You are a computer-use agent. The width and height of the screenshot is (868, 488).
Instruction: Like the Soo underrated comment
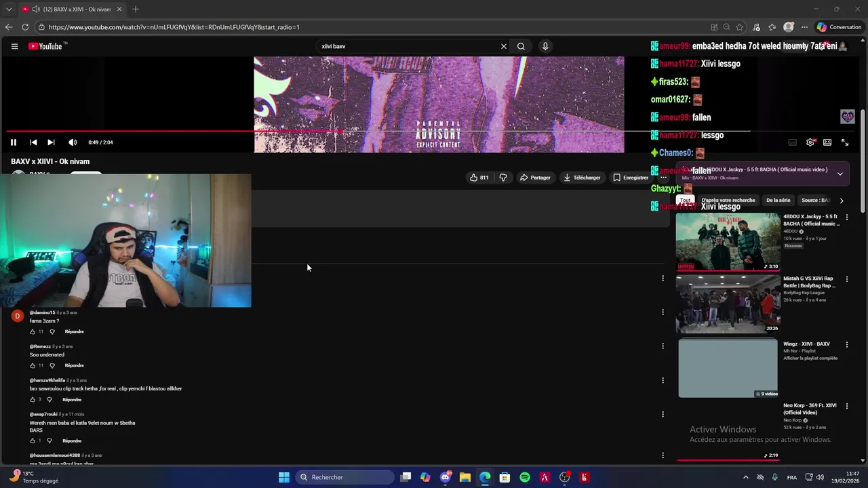tap(33, 365)
